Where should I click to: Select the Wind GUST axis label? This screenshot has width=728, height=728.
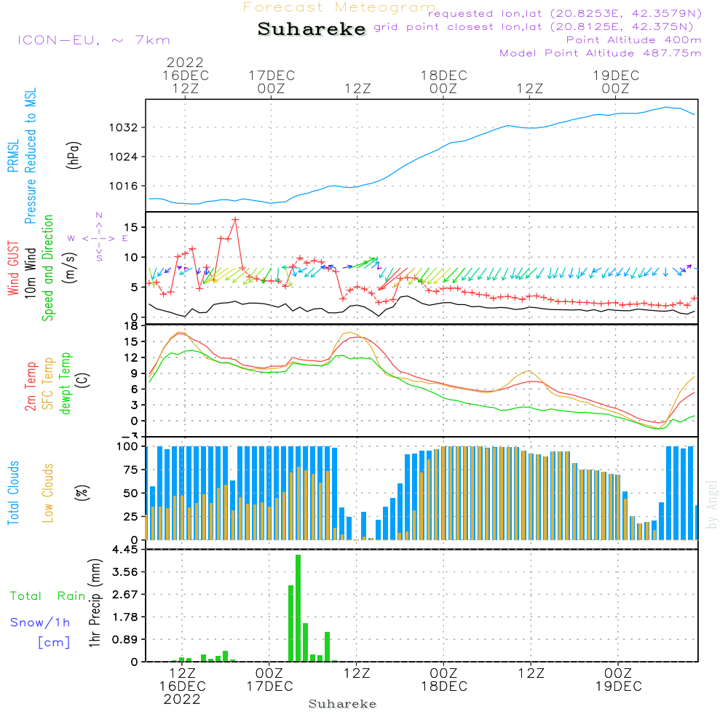13,269
